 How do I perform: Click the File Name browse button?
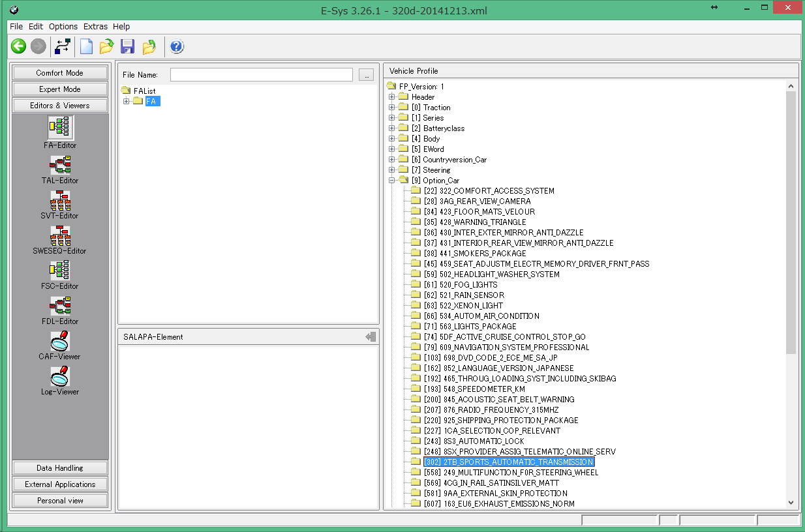367,75
